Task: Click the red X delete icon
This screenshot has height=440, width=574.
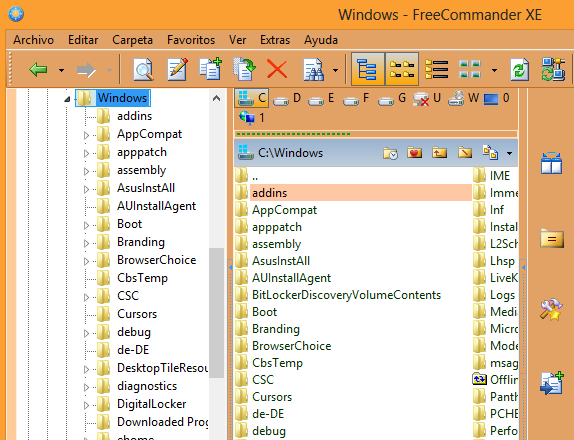Action: pos(277,69)
